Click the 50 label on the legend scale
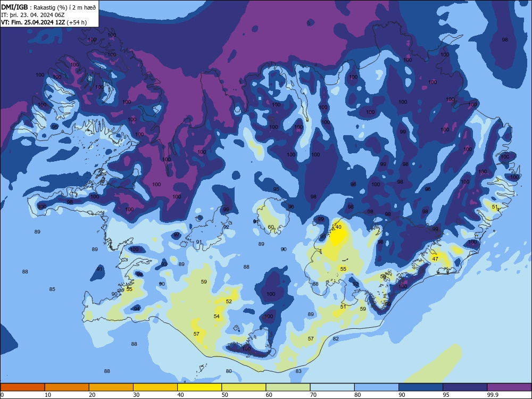This screenshot has width=532, height=399. pos(225,395)
